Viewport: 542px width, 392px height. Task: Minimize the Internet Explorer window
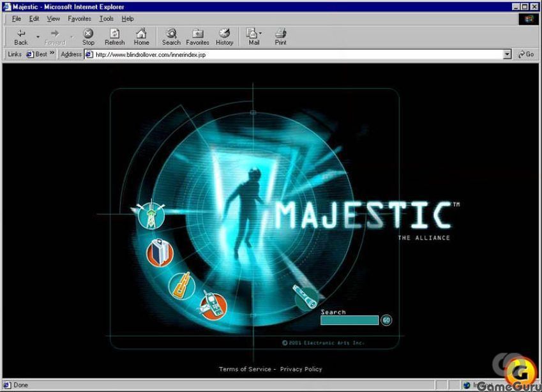[516, 6]
